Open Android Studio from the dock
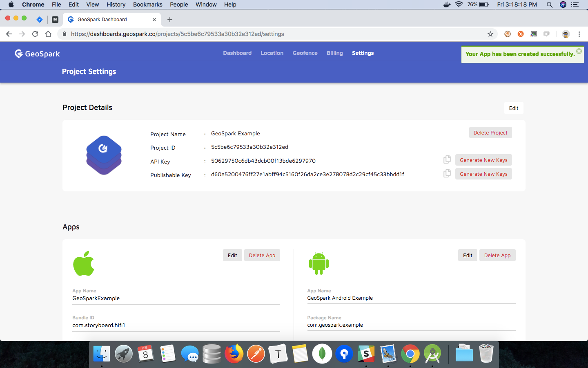588x368 pixels. click(432, 354)
